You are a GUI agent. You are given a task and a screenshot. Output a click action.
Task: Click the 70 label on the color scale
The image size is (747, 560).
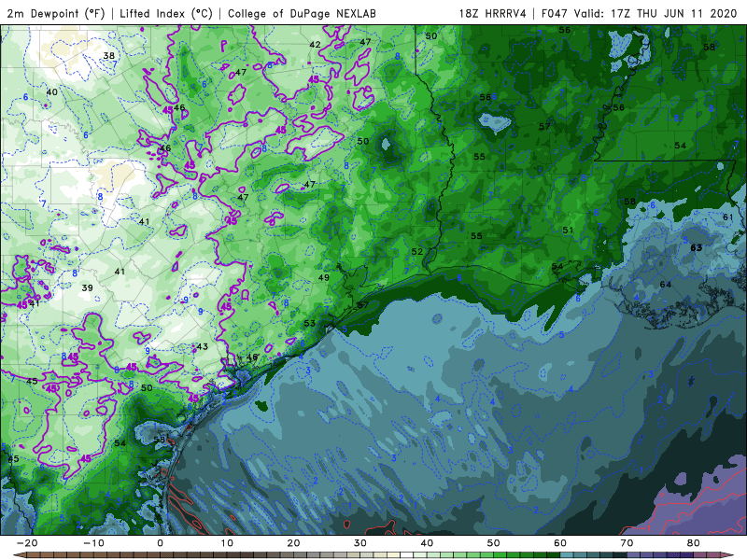tap(627, 543)
